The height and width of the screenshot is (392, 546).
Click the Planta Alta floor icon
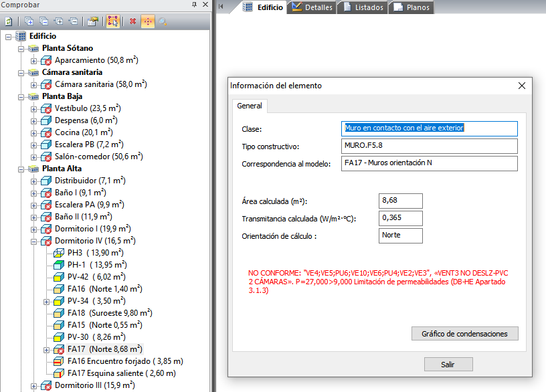(33, 169)
